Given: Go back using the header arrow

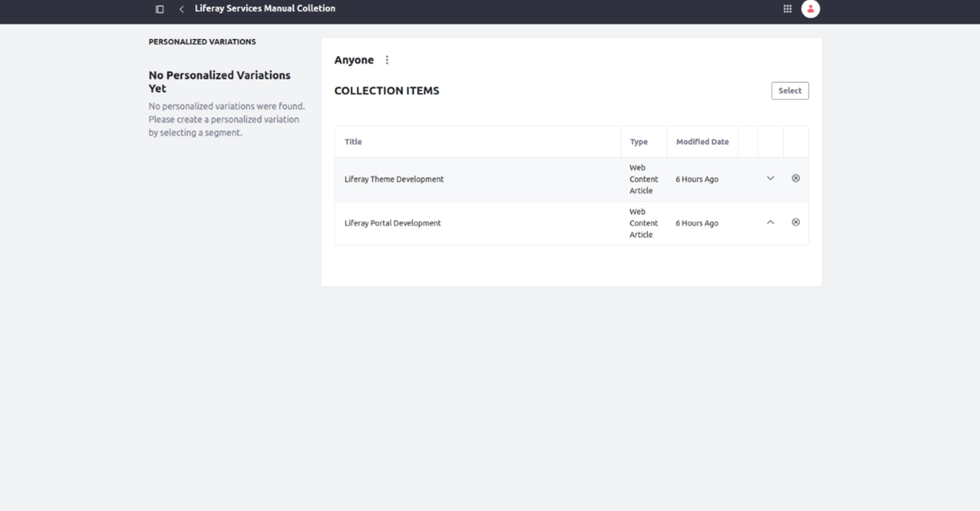Looking at the screenshot, I should (x=181, y=9).
